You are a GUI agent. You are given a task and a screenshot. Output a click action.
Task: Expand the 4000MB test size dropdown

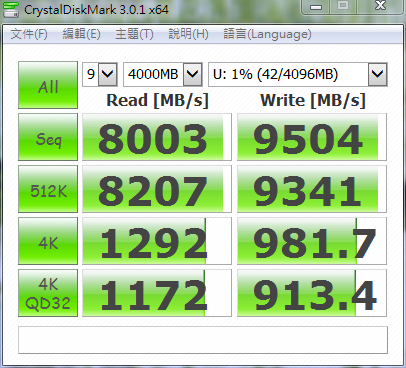point(193,74)
